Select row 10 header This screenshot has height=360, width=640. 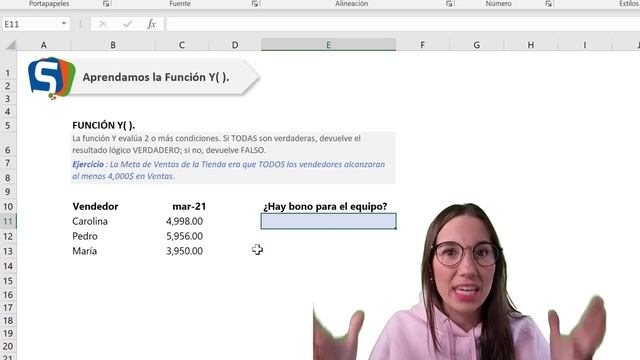click(x=8, y=207)
